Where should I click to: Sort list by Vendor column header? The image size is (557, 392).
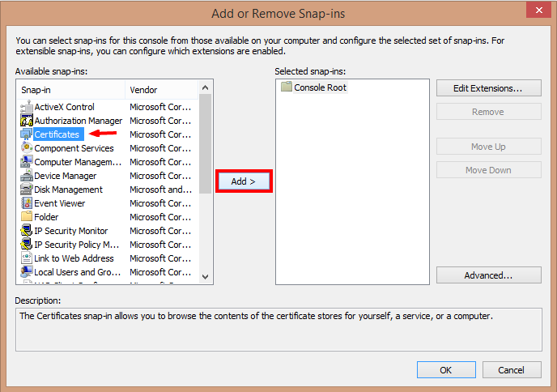160,90
